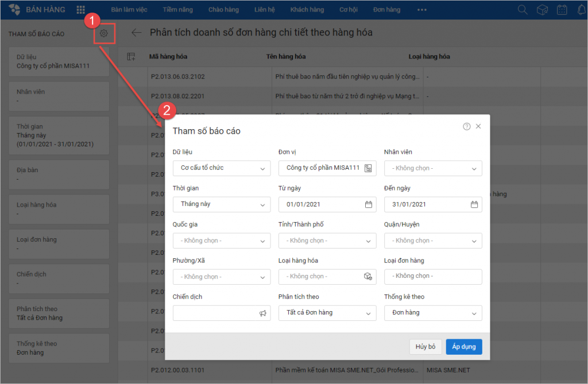Viewport: 588px width, 384px height.
Task: Click the Tên hàng hóa column header
Action: point(286,57)
